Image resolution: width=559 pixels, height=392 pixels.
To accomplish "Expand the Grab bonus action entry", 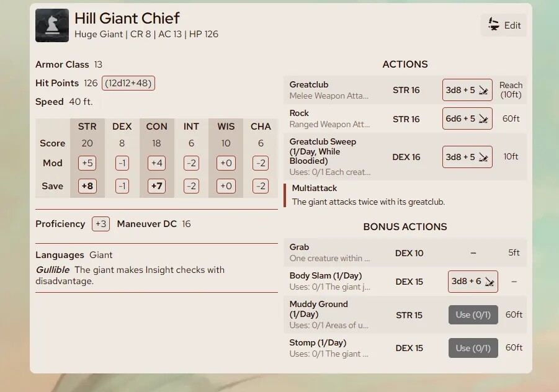I will click(329, 252).
